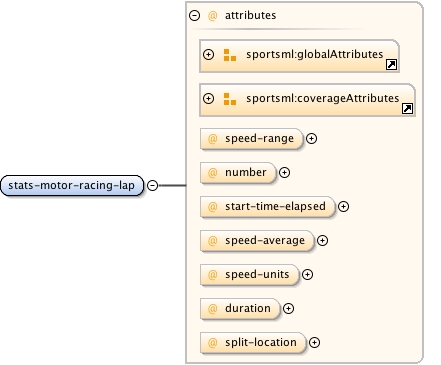
Task: Click the @ icon beside attributes header
Action: pos(213,16)
